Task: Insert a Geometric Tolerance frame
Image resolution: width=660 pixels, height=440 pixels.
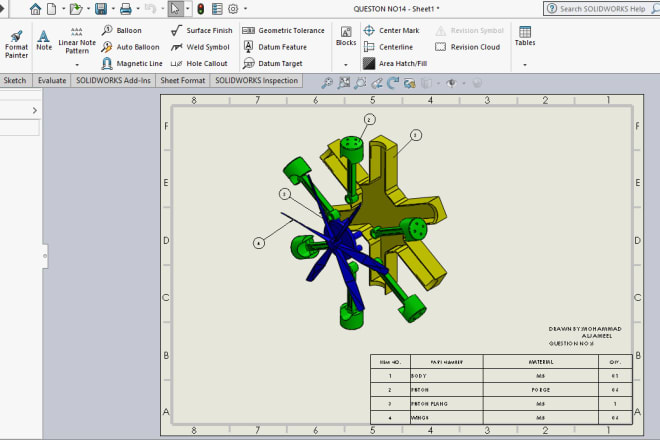Action: click(x=283, y=30)
